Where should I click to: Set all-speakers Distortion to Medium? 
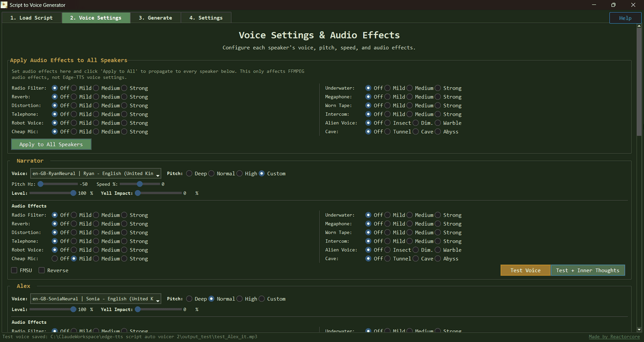[106, 106]
